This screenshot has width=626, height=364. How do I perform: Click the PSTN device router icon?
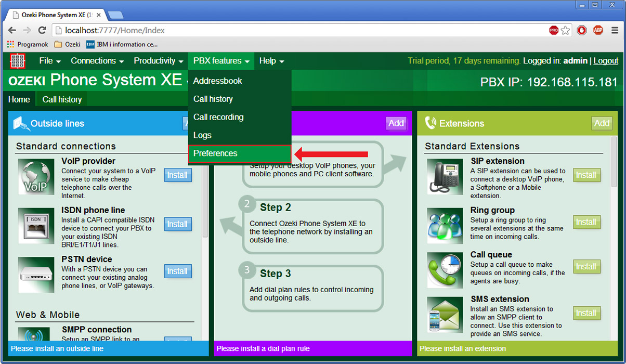tap(36, 275)
